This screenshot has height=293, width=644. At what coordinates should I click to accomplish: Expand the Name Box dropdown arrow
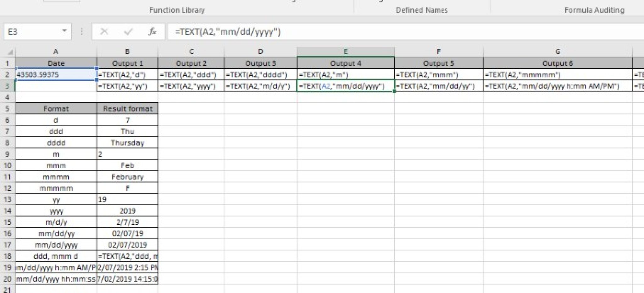tap(64, 31)
